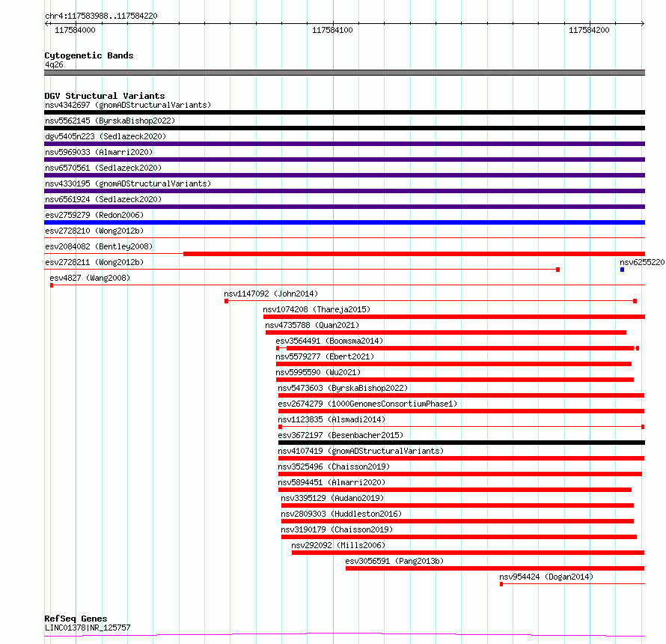666x644 pixels.
Task: Click esv2759279 (Redon2006) label
Action: coord(94,215)
